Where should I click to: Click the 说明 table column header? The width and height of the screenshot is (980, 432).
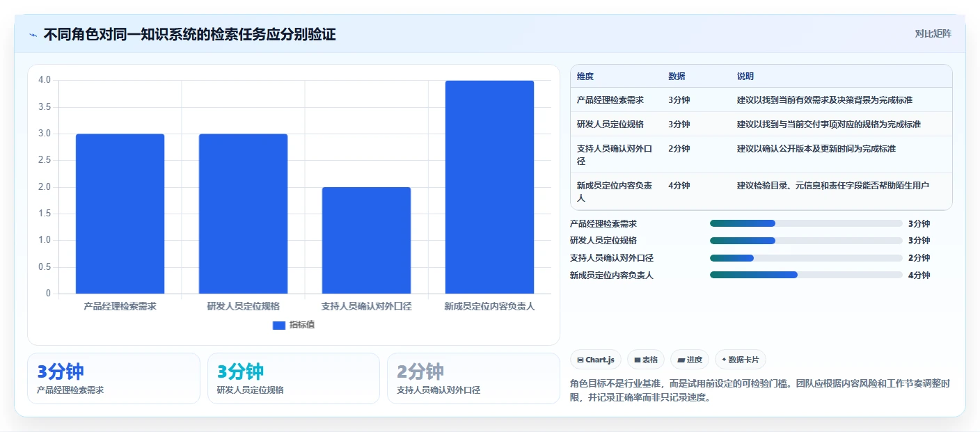[745, 77]
